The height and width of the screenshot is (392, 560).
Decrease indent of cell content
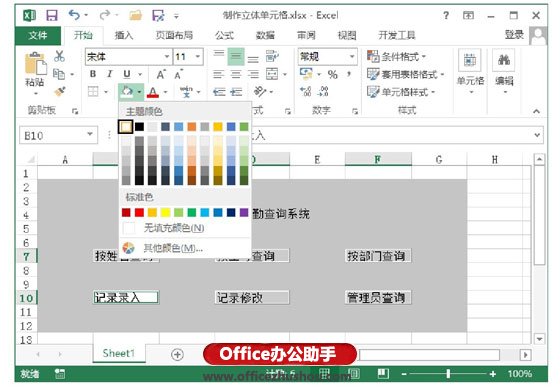219,92
